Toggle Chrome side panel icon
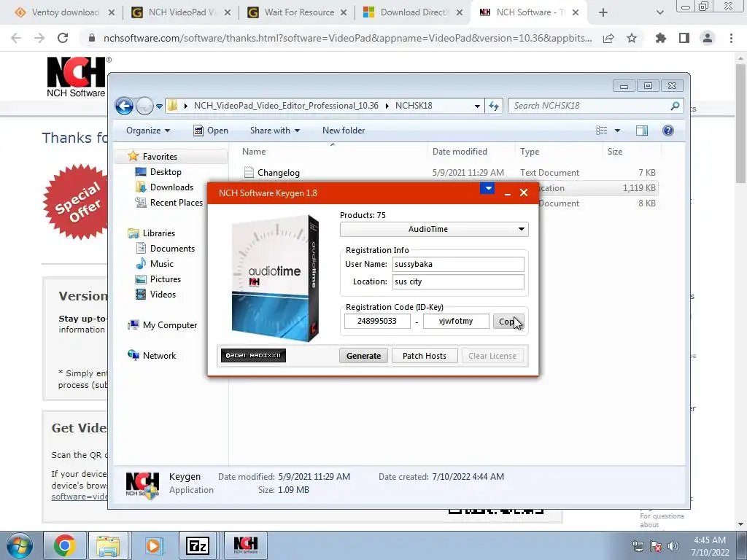Image resolution: width=747 pixels, height=560 pixels. [x=684, y=38]
